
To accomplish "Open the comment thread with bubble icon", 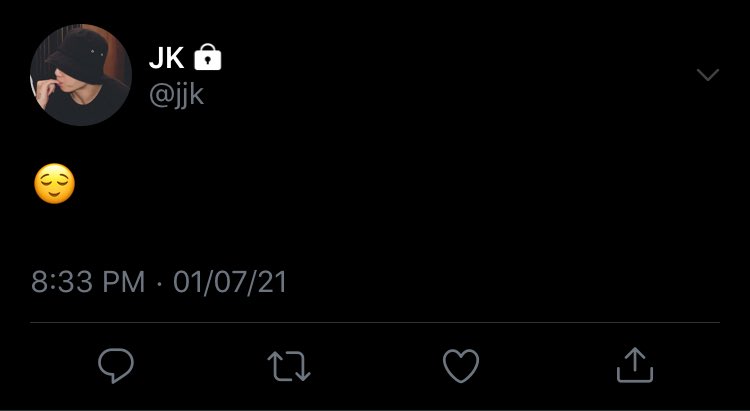I will point(116,366).
